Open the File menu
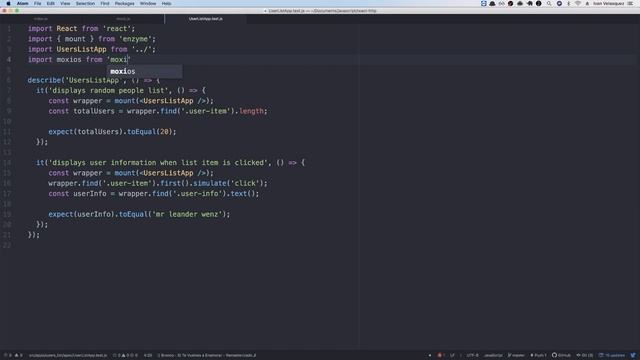The height and width of the screenshot is (360, 640). (x=38, y=3)
